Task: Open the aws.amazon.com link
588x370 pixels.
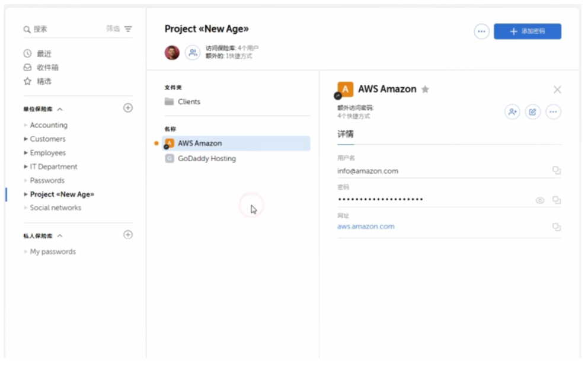Action: [366, 227]
